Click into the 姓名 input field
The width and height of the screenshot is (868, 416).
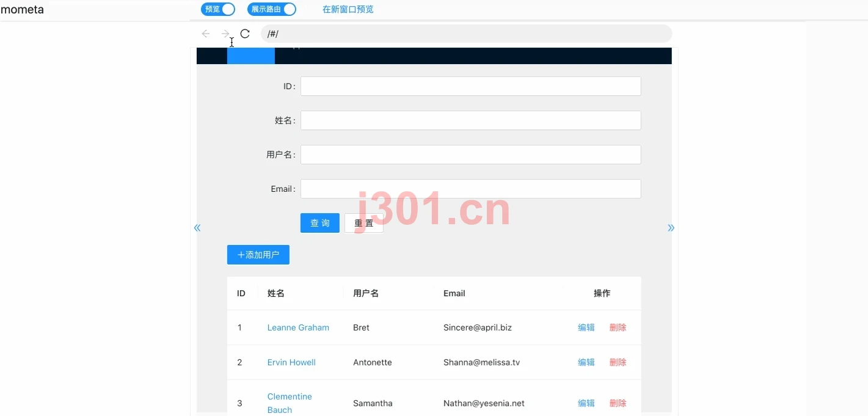click(470, 120)
